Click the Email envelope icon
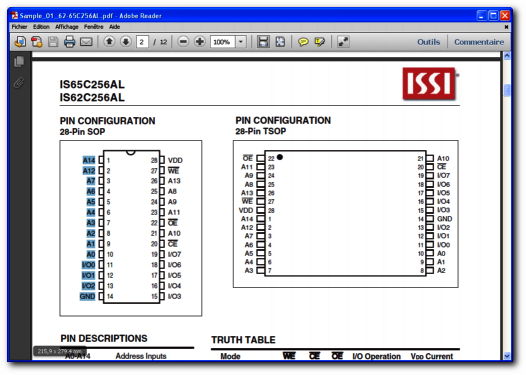The width and height of the screenshot is (526, 375). [86, 42]
